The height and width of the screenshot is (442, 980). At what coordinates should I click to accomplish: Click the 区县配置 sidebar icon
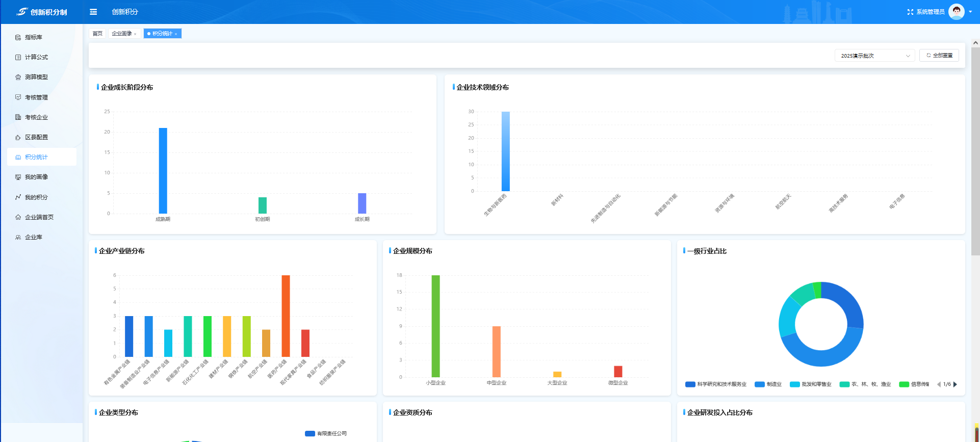(18, 137)
